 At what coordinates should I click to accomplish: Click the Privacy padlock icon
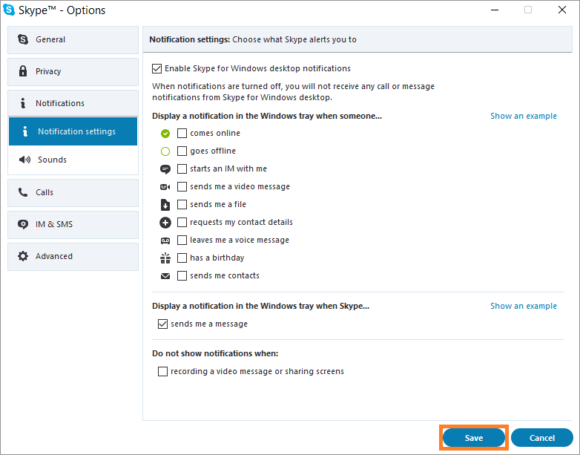point(23,71)
